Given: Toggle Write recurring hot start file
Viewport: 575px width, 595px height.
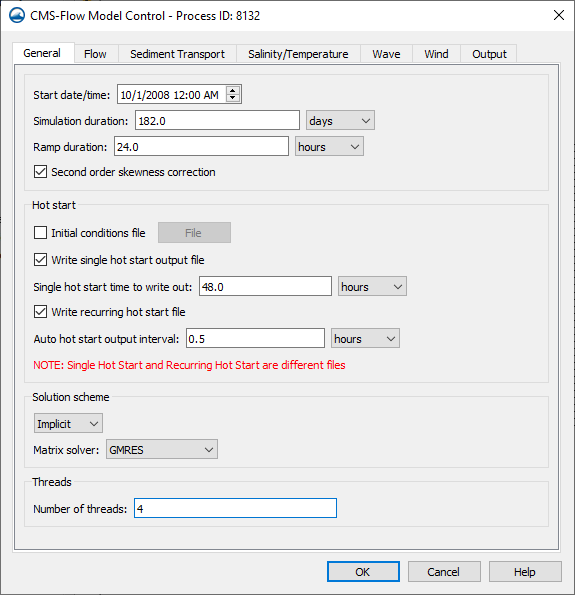Looking at the screenshot, I should pos(41,312).
